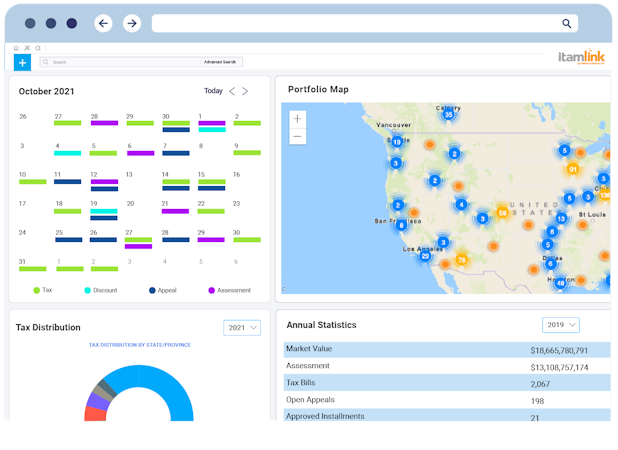Click the map cluster marker 19 near Seattle
This screenshot has width=618, height=450.
click(x=397, y=142)
